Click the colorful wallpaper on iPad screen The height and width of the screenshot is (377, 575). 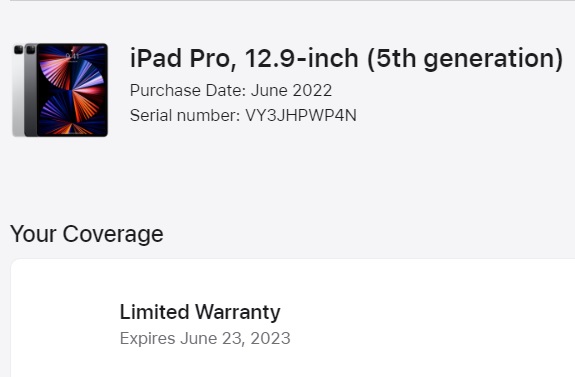point(72,90)
